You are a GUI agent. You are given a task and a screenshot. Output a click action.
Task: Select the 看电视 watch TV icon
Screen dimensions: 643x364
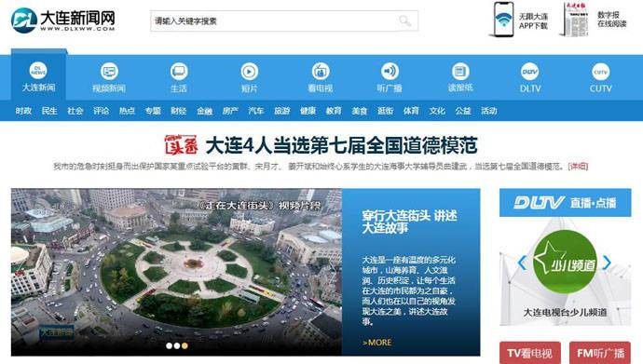(320, 72)
